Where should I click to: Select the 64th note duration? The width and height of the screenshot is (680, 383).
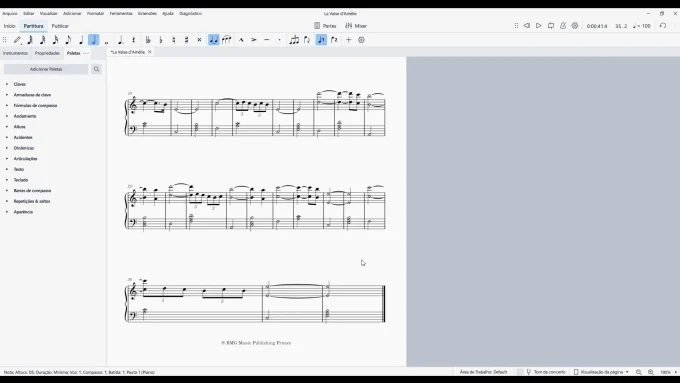(30, 40)
